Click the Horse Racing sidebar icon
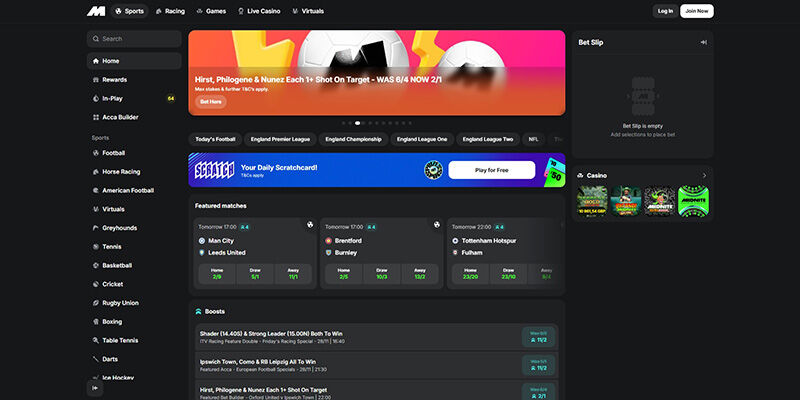This screenshot has width=800, height=400. [96, 172]
